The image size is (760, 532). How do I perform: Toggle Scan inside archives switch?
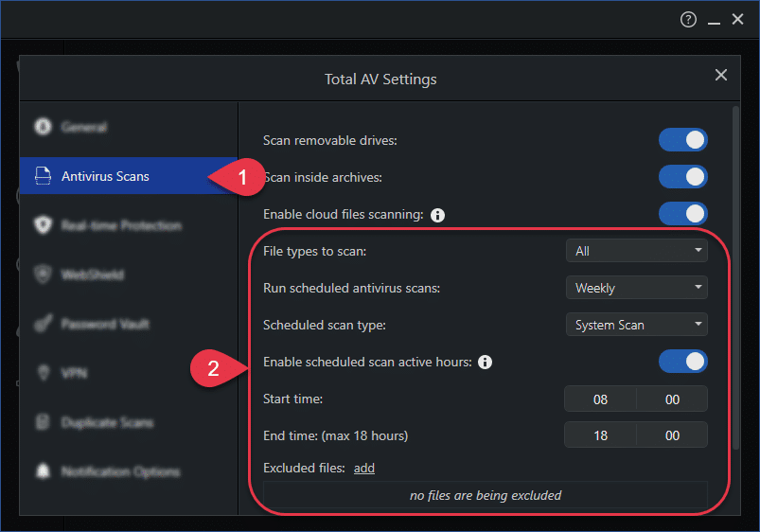(683, 177)
